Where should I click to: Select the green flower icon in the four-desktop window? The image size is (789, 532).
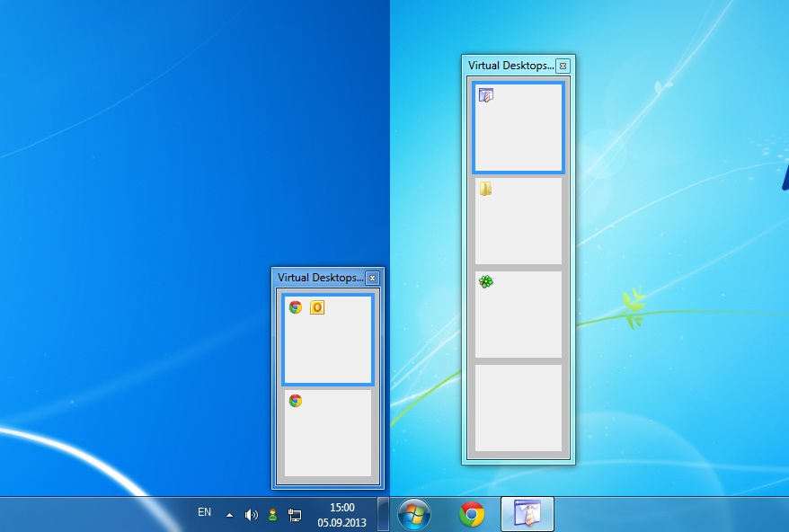[486, 282]
